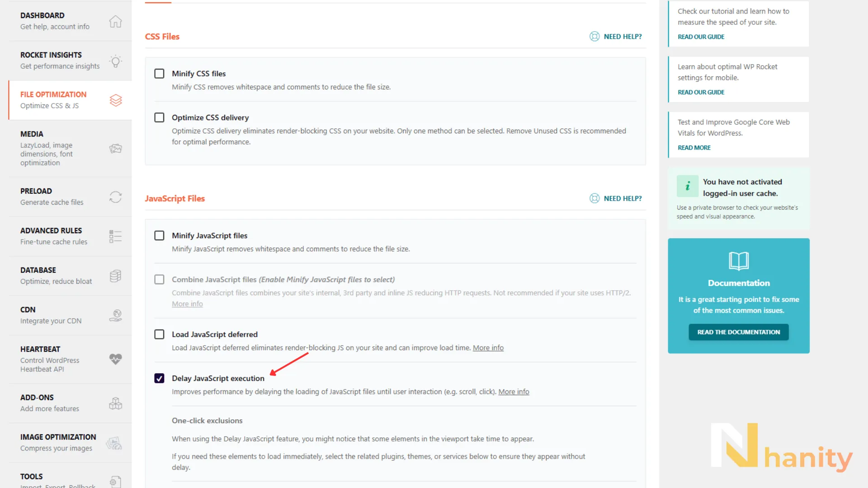Open the Preload settings section
Screen dimensions: 868x488
(x=70, y=197)
